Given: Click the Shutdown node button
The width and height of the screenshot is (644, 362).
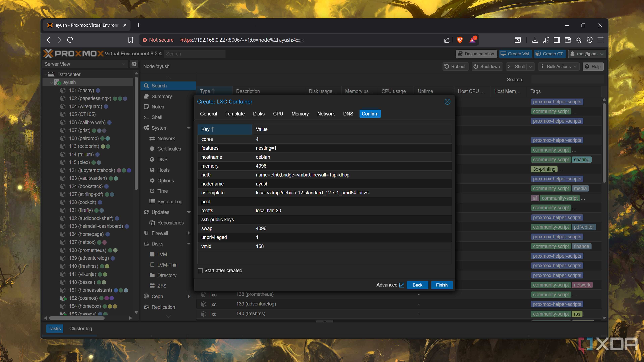Looking at the screenshot, I should coord(487,67).
